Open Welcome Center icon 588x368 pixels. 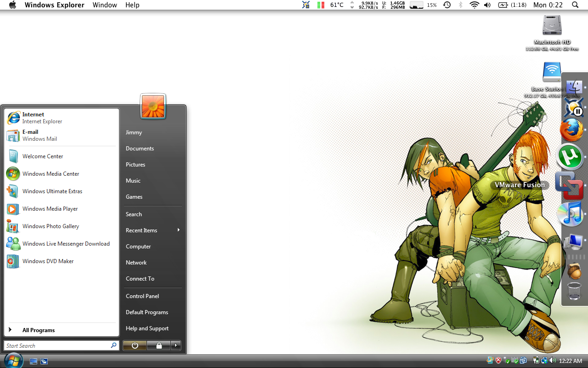coord(62,156)
